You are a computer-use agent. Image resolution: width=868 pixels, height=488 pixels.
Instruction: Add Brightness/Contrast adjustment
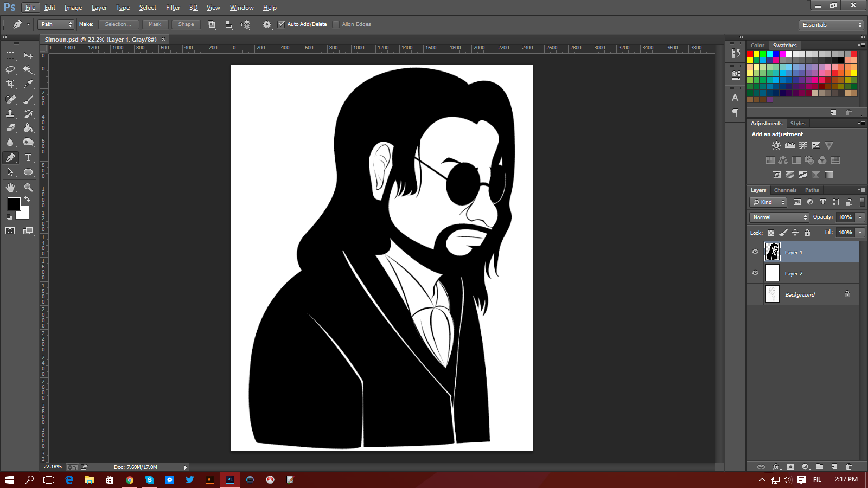(776, 146)
